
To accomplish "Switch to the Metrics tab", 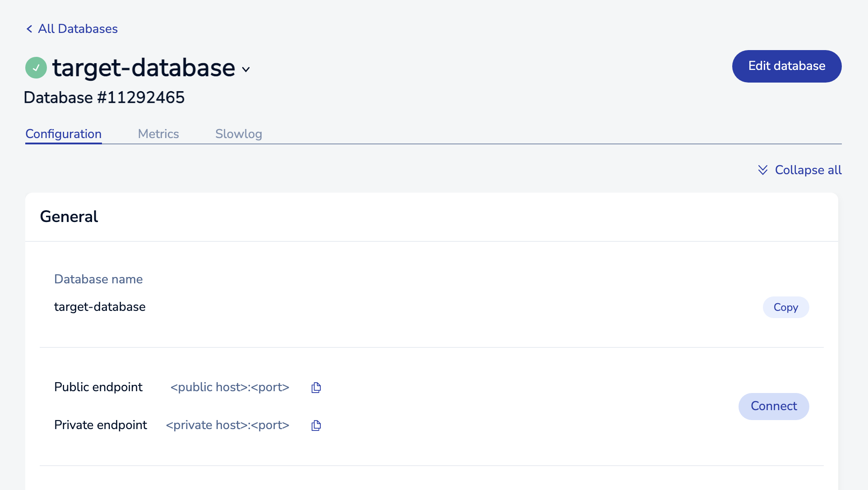I will 158,134.
